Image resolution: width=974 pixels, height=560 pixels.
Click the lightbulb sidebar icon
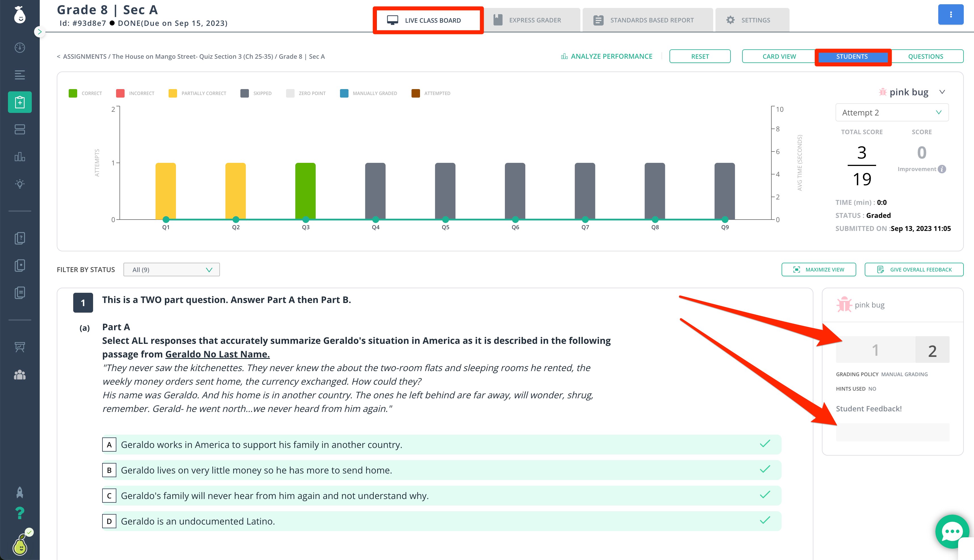pos(20,184)
